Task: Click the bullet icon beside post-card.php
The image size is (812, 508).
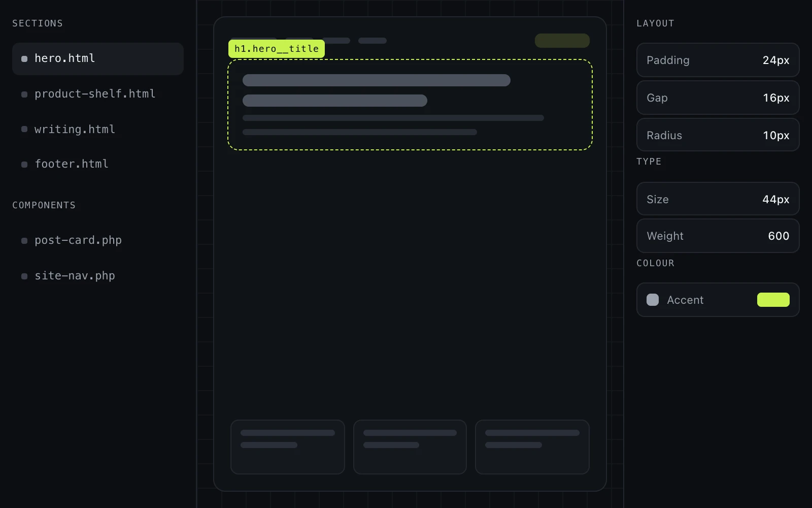Action: [24, 241]
